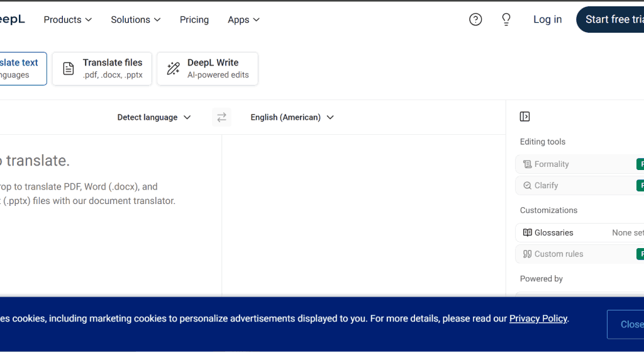Click Log in
Image resolution: width=644 pixels, height=352 pixels.
pos(547,20)
